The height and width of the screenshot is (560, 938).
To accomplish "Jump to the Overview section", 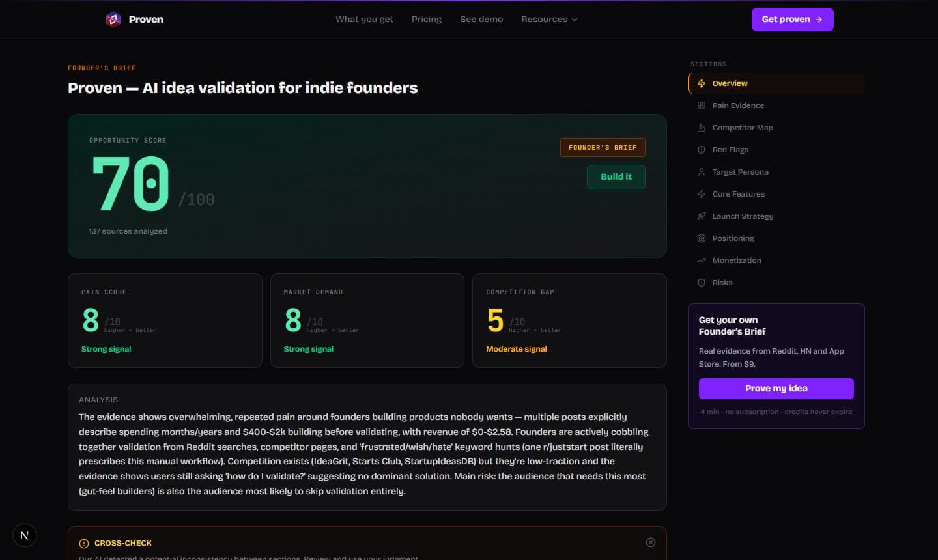I will point(776,83).
